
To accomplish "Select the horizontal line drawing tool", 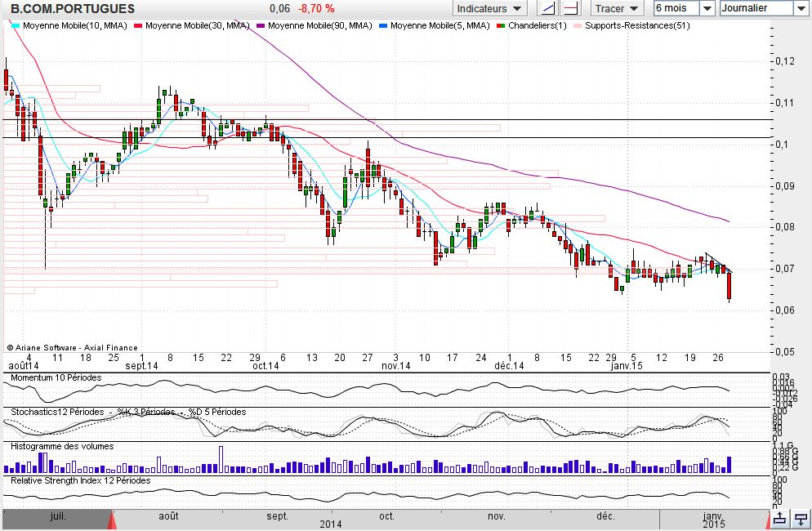I will click(x=571, y=8).
